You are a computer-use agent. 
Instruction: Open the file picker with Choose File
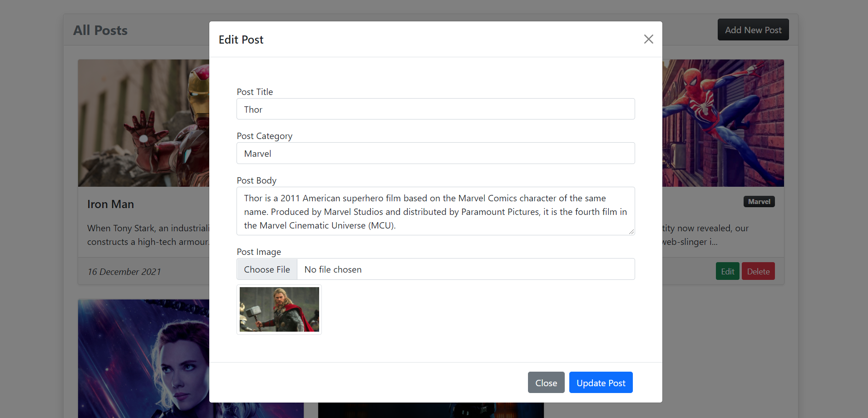(x=266, y=269)
